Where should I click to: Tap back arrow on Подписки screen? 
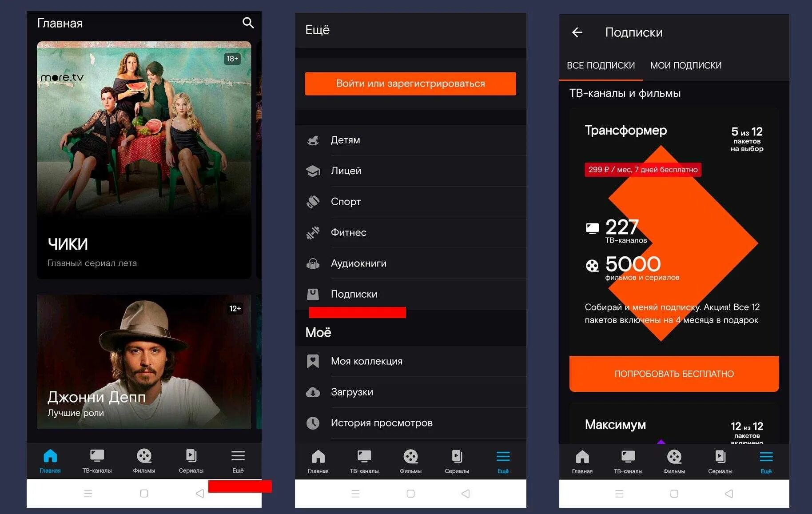[x=577, y=32]
